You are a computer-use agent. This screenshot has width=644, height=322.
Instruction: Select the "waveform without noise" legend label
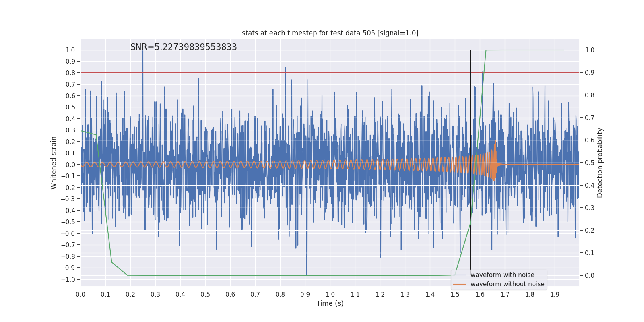tap(507, 284)
